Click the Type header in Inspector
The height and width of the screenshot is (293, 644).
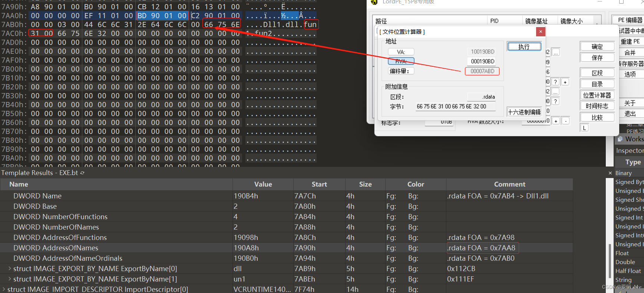(x=633, y=162)
